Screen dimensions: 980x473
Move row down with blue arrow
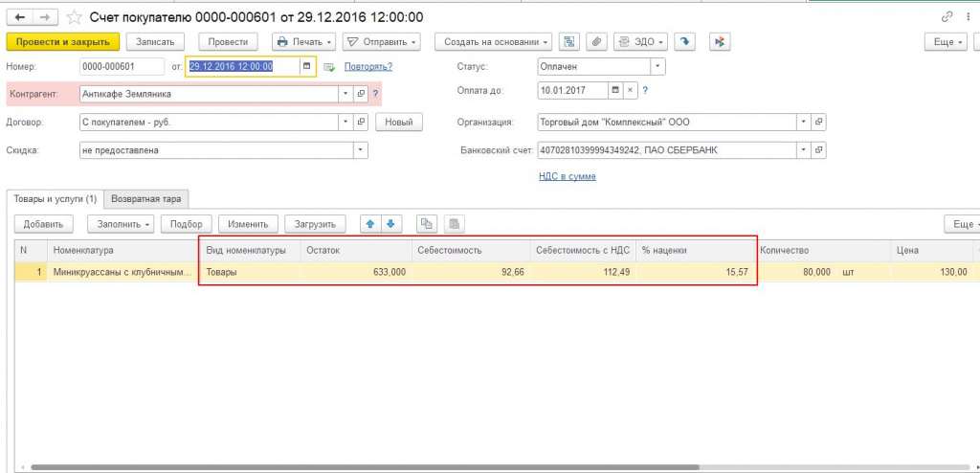pyautogui.click(x=391, y=224)
